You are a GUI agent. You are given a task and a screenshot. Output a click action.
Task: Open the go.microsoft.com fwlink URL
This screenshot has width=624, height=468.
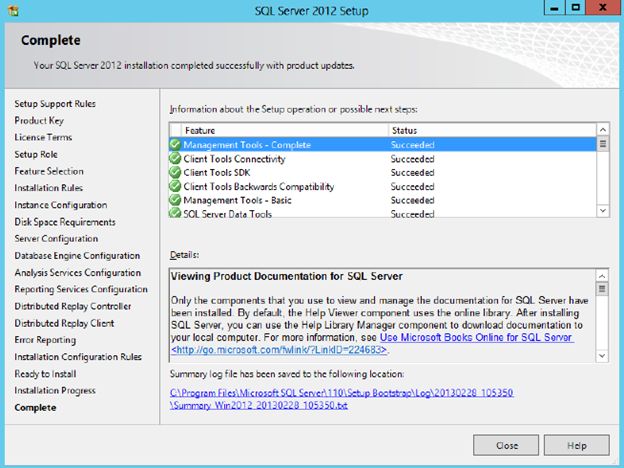coord(279,350)
